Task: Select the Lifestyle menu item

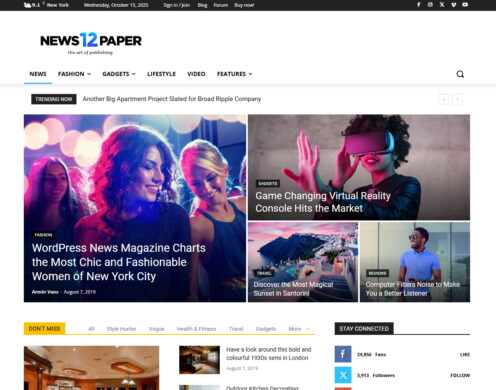Action: 161,74
